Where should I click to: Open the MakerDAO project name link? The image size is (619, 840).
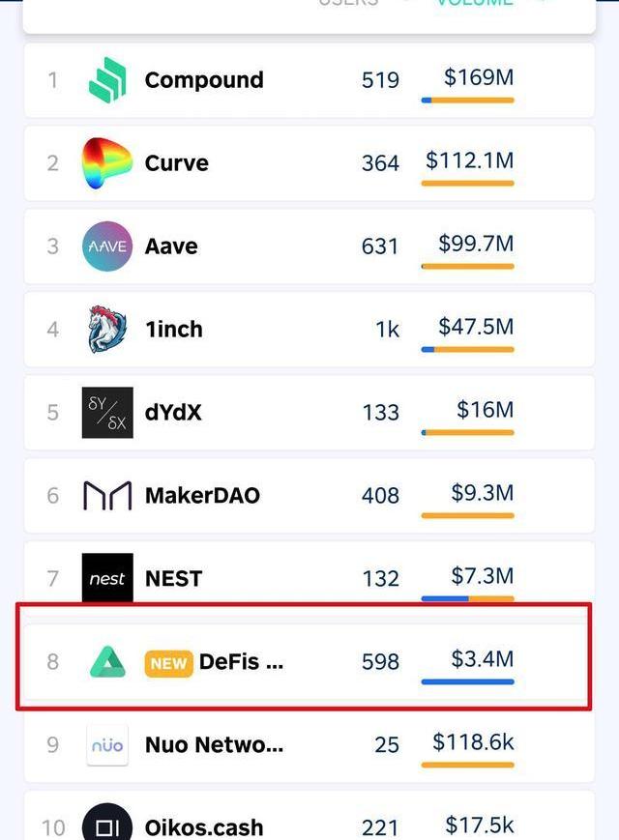point(202,495)
